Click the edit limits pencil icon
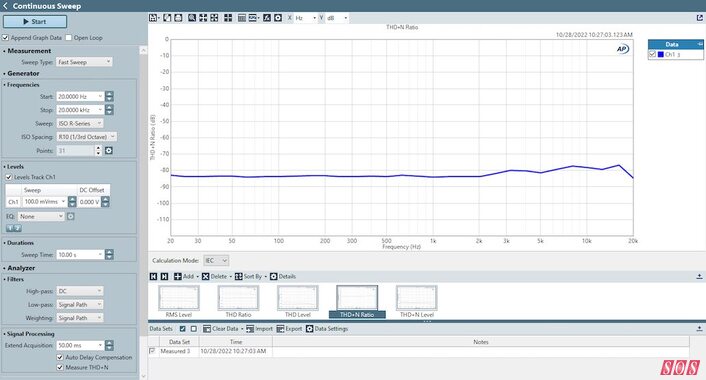The height and width of the screenshot is (380, 706). tap(267, 18)
